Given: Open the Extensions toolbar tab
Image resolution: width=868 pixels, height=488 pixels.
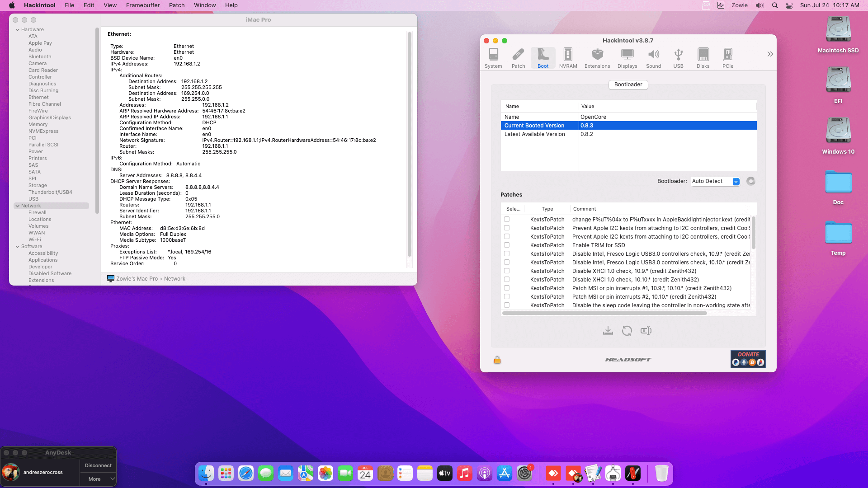Looking at the screenshot, I should [x=597, y=58].
